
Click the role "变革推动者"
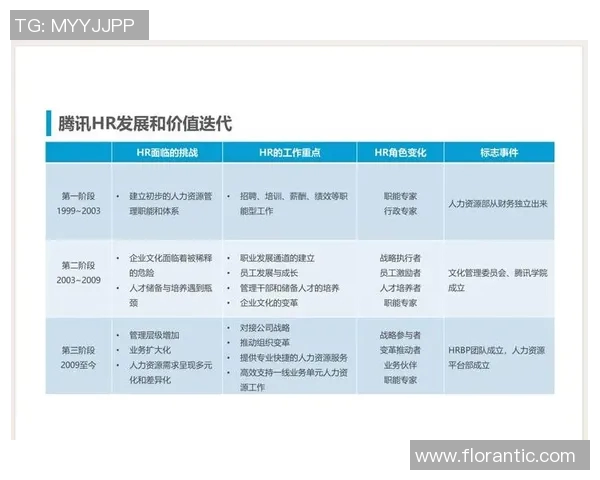point(400,350)
